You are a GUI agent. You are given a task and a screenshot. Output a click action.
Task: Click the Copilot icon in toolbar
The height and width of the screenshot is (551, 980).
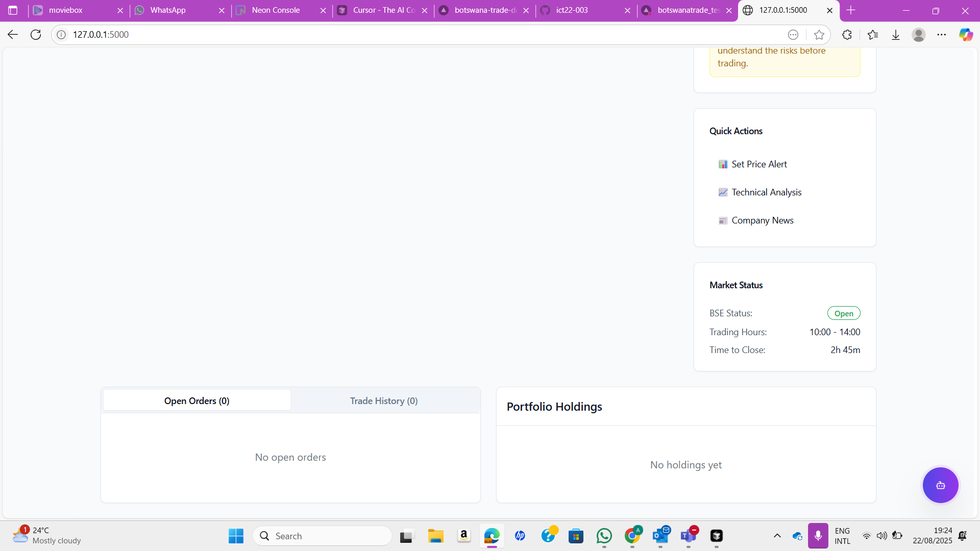click(x=966, y=35)
